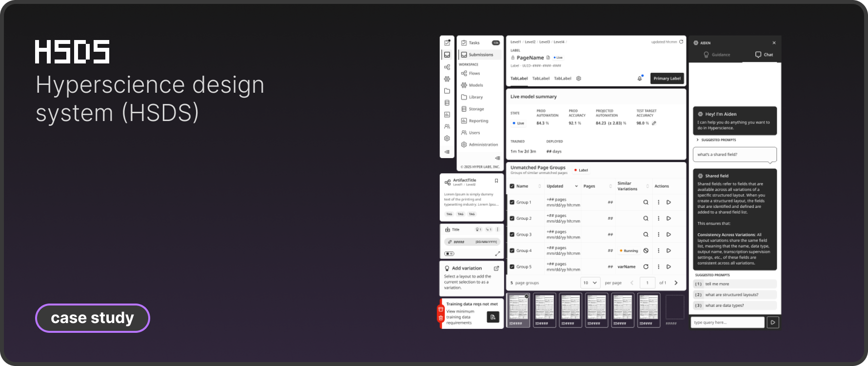Click the play icon in Group 3 row
Screen dimensions: 868x366
click(669, 235)
